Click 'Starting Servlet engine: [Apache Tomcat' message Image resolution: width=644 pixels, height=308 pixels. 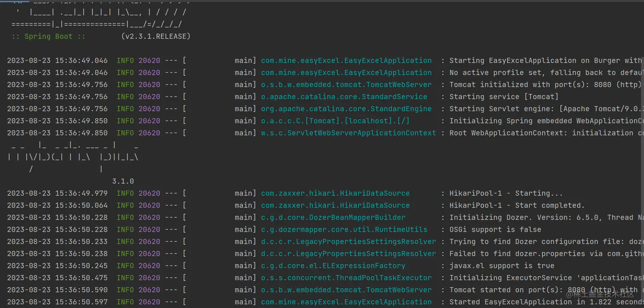[535, 109]
